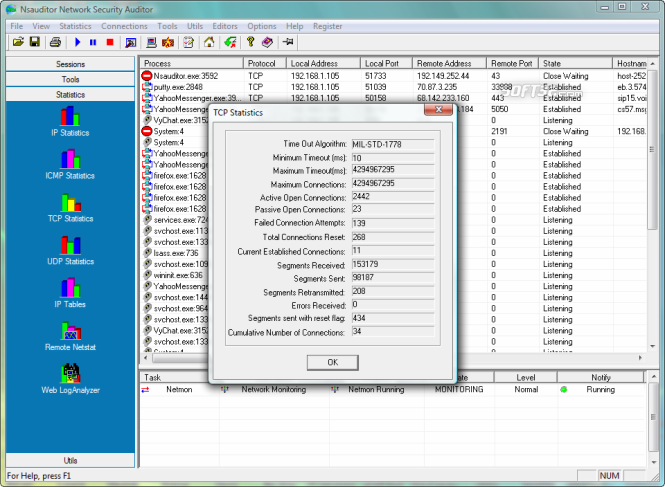Stop monitoring with the red stop icon
Image resolution: width=665 pixels, height=487 pixels.
coord(110,42)
